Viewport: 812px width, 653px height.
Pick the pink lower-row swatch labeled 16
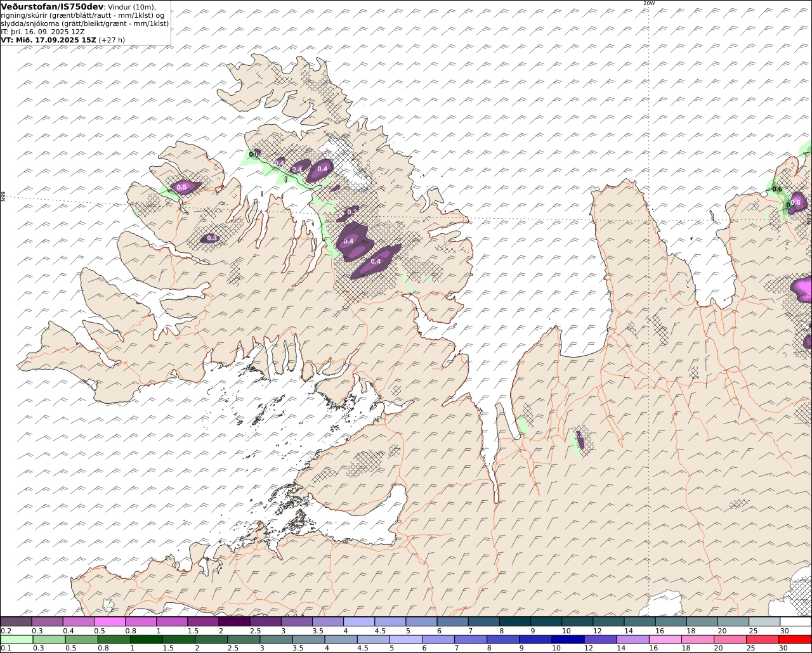(x=666, y=639)
